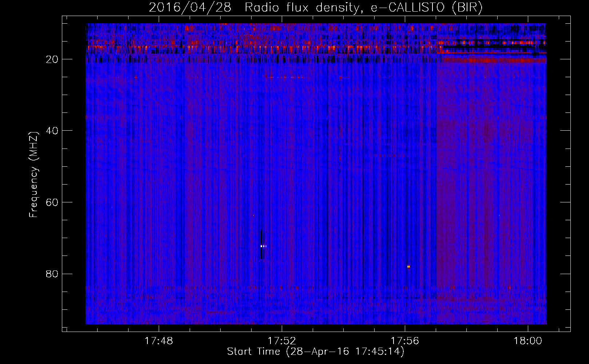The width and height of the screenshot is (589, 364).
Task: Click the 17:52 time tick label
Action: pyautogui.click(x=282, y=341)
